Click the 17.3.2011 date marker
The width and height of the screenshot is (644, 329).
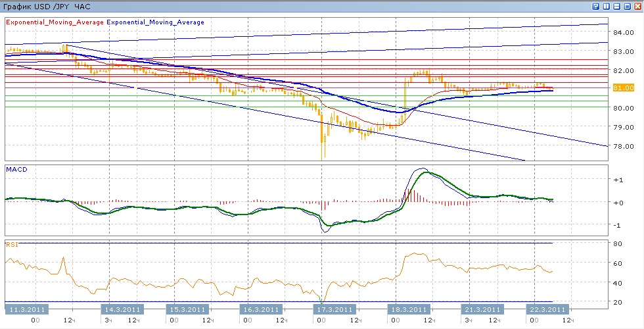coord(333,309)
